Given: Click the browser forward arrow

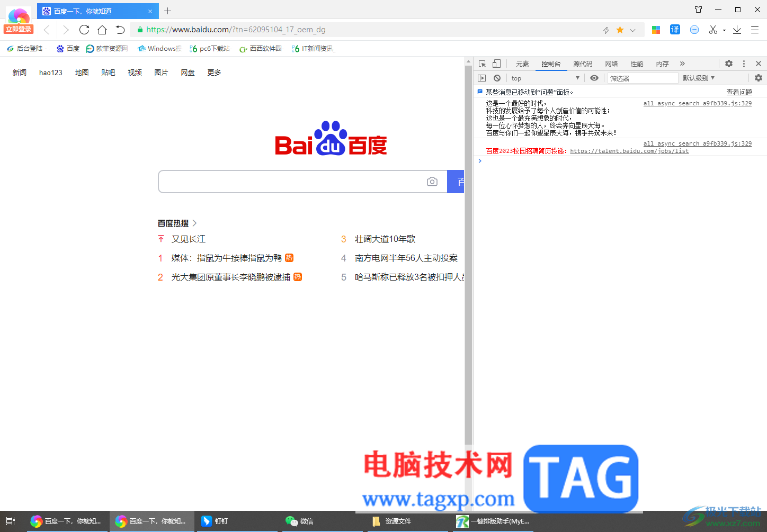Looking at the screenshot, I should [x=66, y=30].
